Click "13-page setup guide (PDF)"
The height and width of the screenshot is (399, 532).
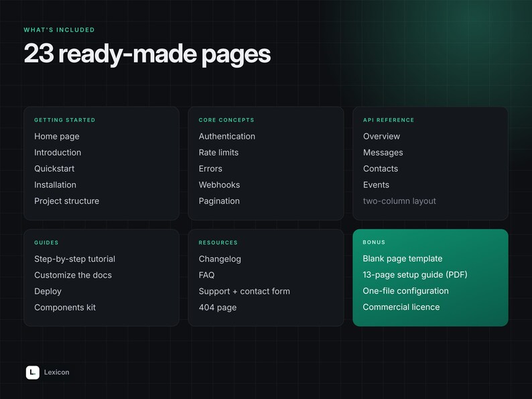click(415, 275)
